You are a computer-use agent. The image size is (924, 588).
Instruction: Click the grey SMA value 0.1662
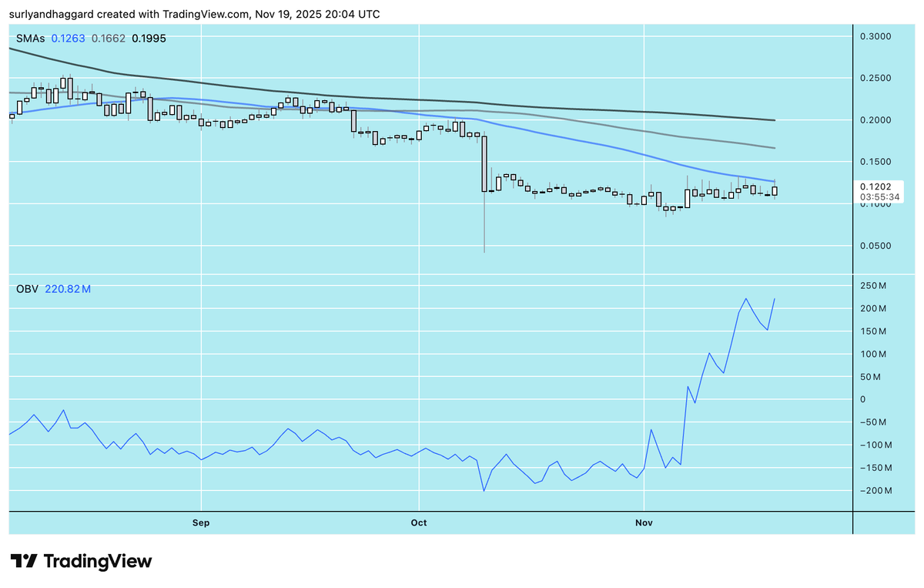[109, 38]
